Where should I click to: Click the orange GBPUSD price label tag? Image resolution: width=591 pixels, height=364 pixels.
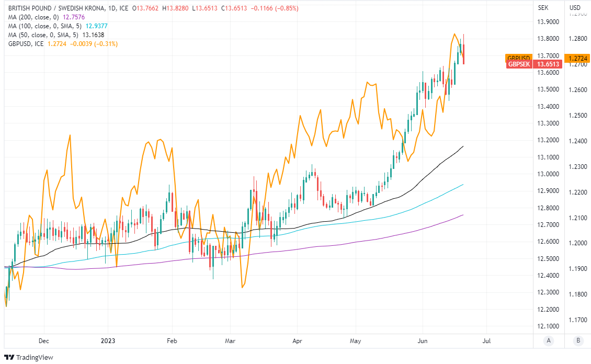518,58
